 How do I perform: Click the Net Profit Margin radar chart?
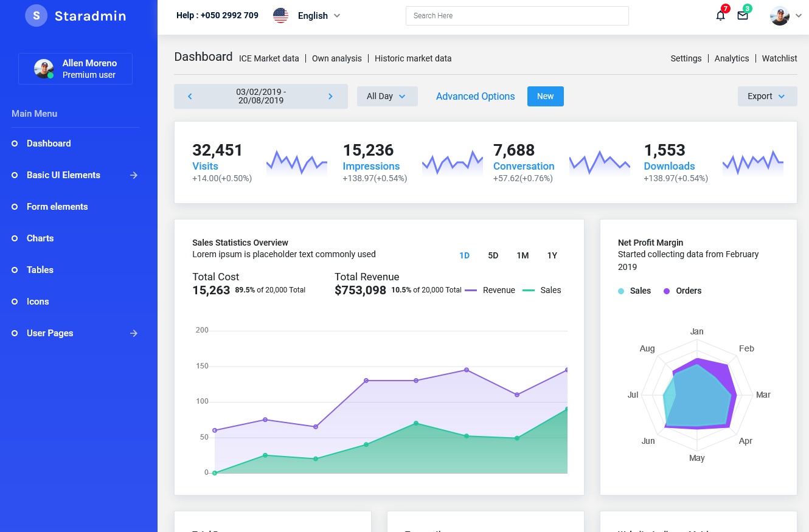click(697, 395)
